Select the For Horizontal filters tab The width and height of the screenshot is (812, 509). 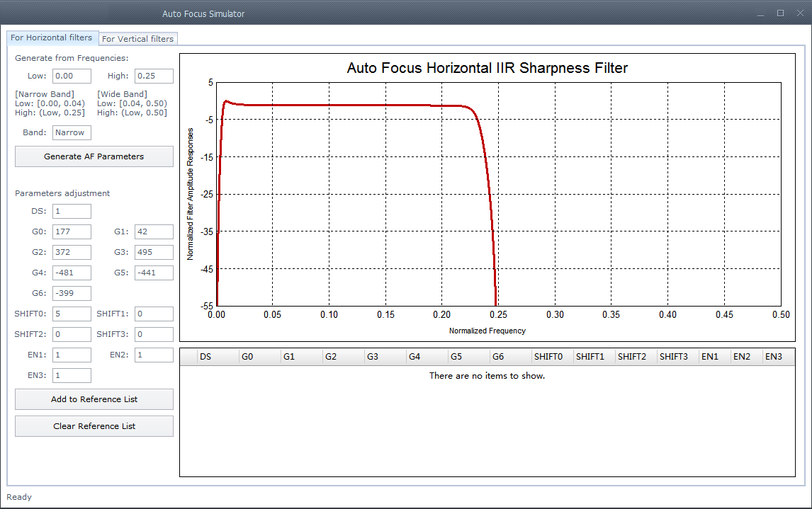click(x=51, y=38)
